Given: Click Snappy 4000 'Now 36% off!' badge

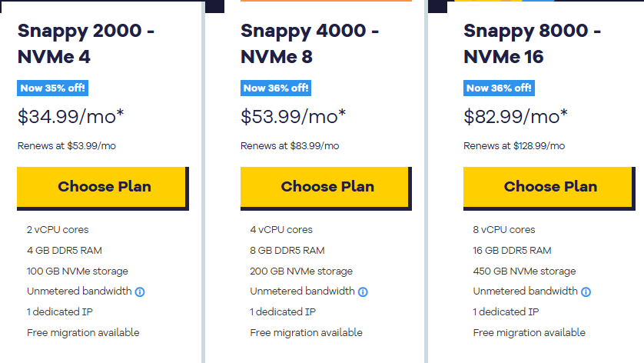Looking at the screenshot, I should [276, 88].
